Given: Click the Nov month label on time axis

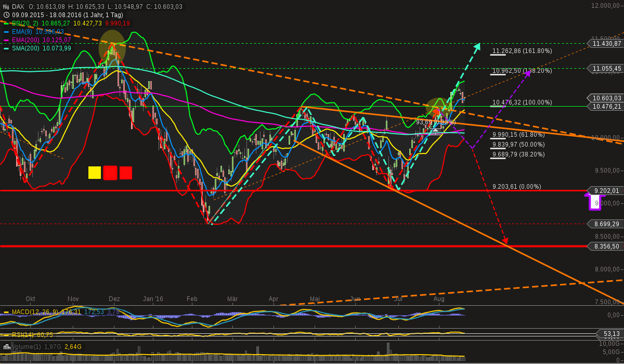Looking at the screenshot, I should [x=73, y=299].
